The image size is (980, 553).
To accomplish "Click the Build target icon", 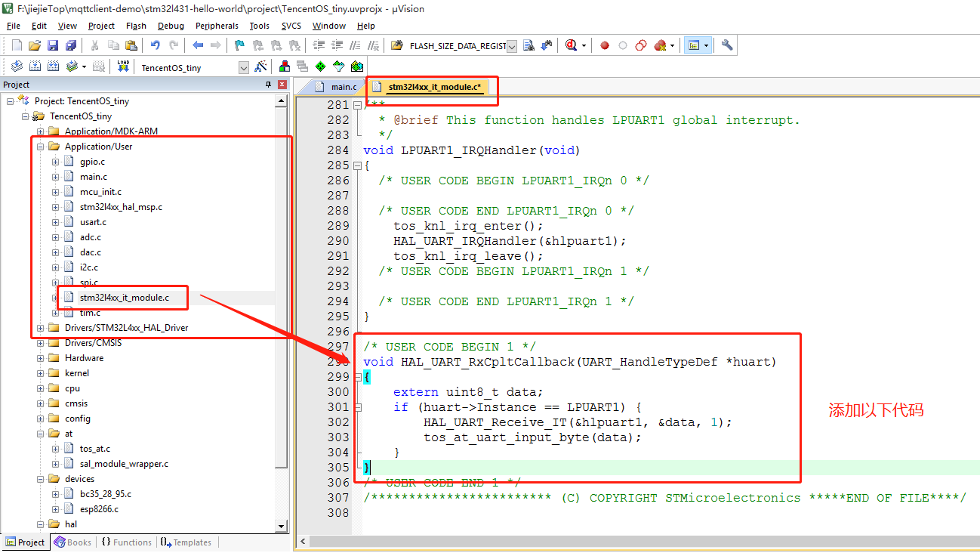I will coord(35,66).
